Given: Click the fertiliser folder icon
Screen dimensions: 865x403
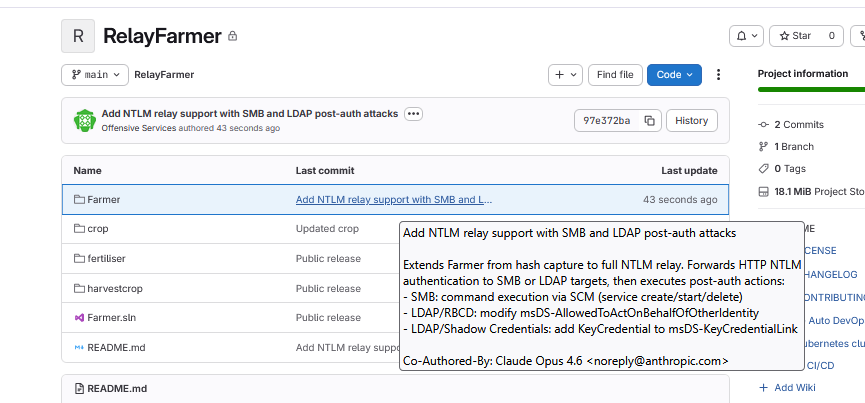Looking at the screenshot, I should (x=79, y=259).
